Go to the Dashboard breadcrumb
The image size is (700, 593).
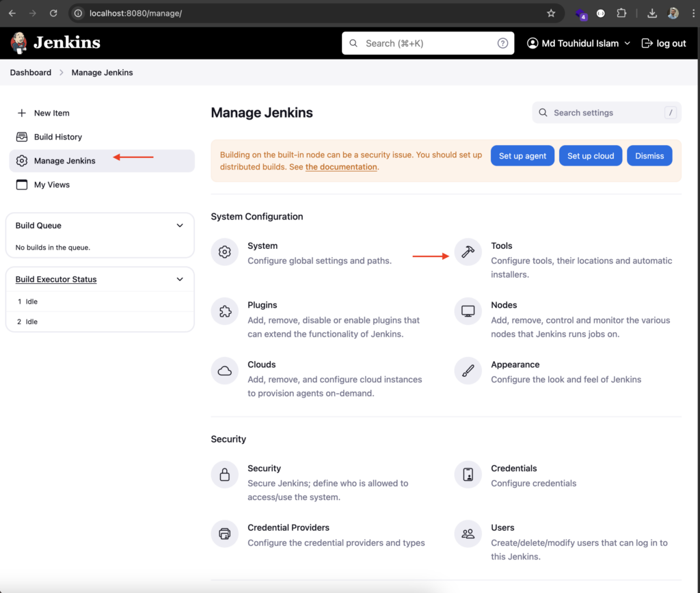coord(30,73)
